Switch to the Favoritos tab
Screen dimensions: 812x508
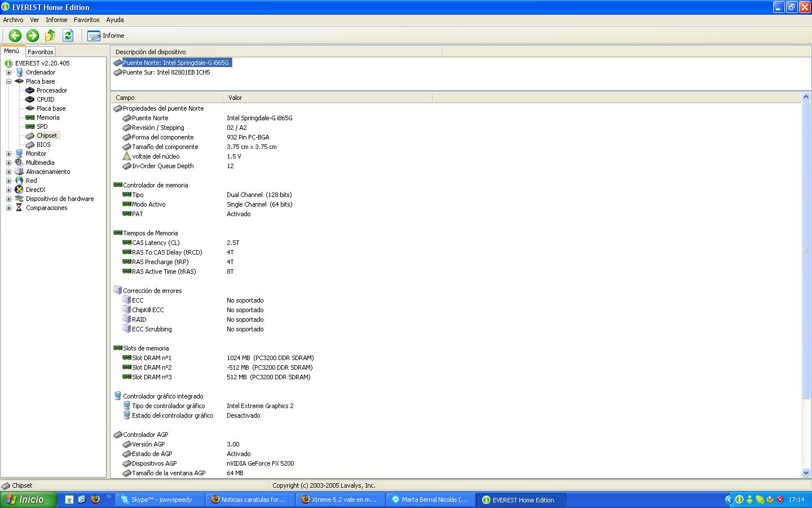coord(41,52)
